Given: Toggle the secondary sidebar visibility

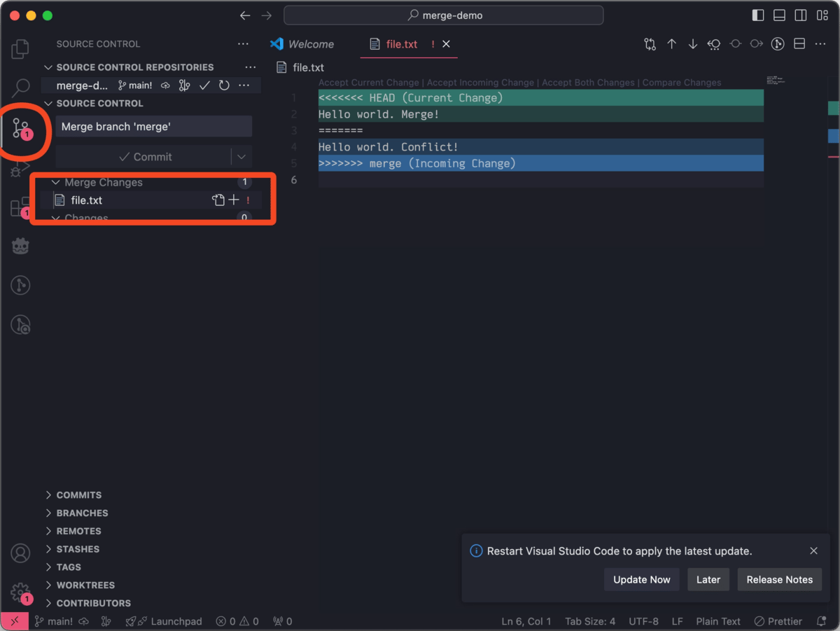Looking at the screenshot, I should (801, 15).
